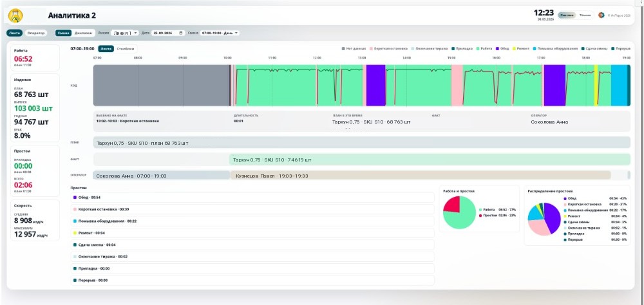Click the Работа 06:52 stat card
644x305 pixels.
tap(35, 57)
